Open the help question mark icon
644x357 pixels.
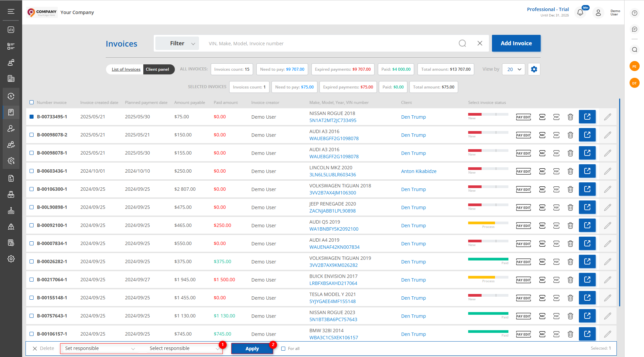coord(634,13)
